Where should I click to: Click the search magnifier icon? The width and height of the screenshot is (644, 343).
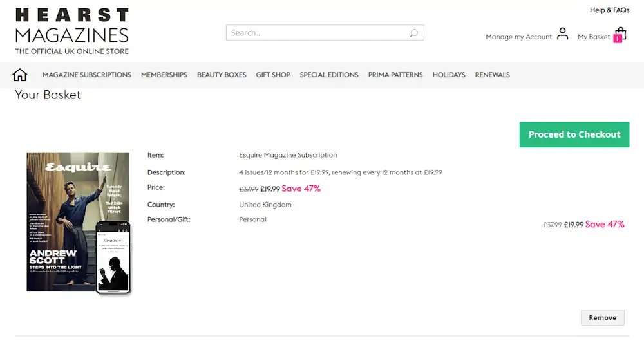[413, 33]
